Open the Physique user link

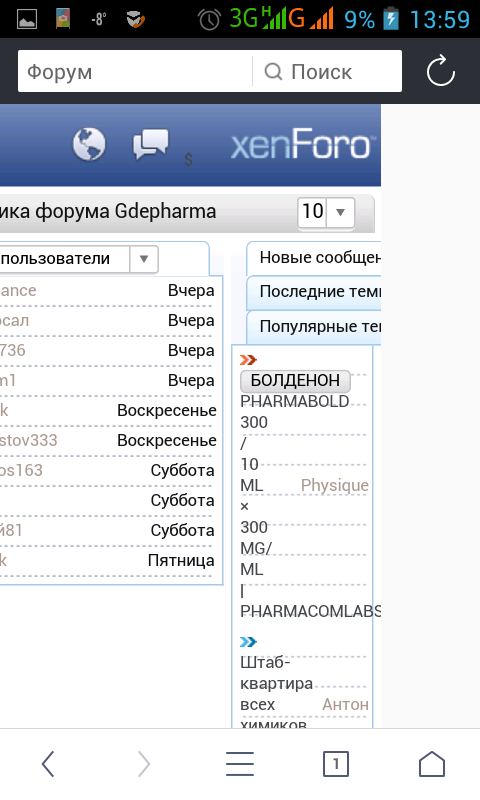pyautogui.click(x=335, y=485)
